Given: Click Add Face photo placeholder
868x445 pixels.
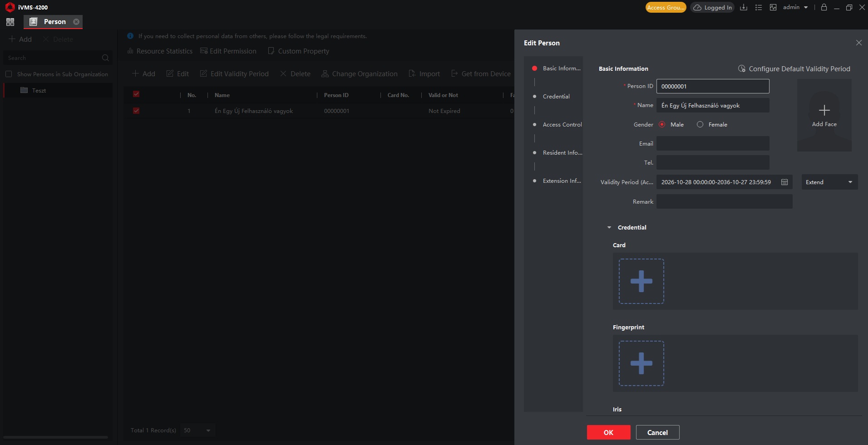Looking at the screenshot, I should [824, 115].
